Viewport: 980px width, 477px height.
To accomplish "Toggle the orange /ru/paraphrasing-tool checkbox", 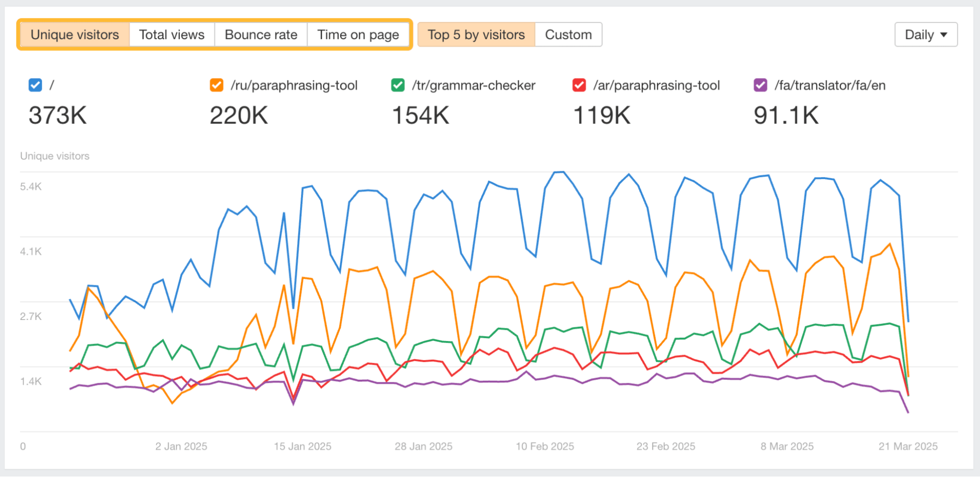I will (217, 85).
